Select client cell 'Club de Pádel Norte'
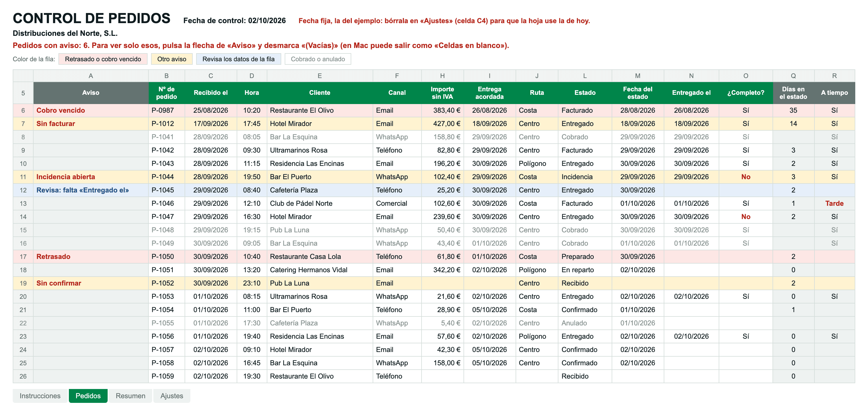 [x=319, y=203]
